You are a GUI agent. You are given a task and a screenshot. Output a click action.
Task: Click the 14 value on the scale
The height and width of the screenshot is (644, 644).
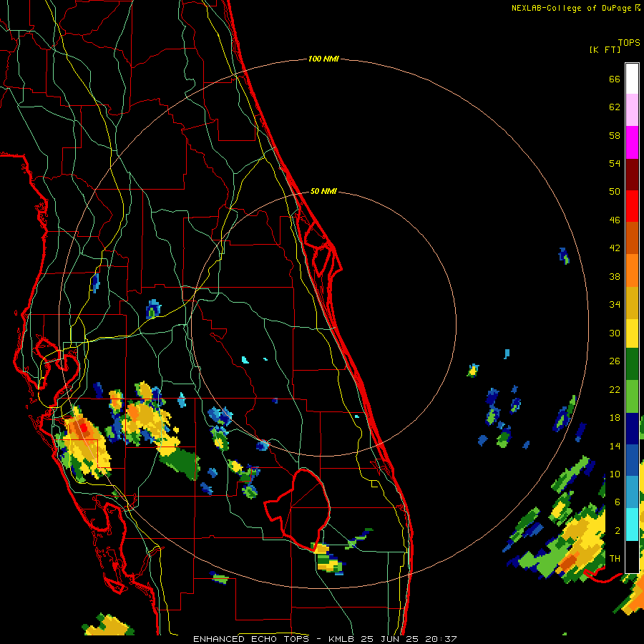pos(615,446)
